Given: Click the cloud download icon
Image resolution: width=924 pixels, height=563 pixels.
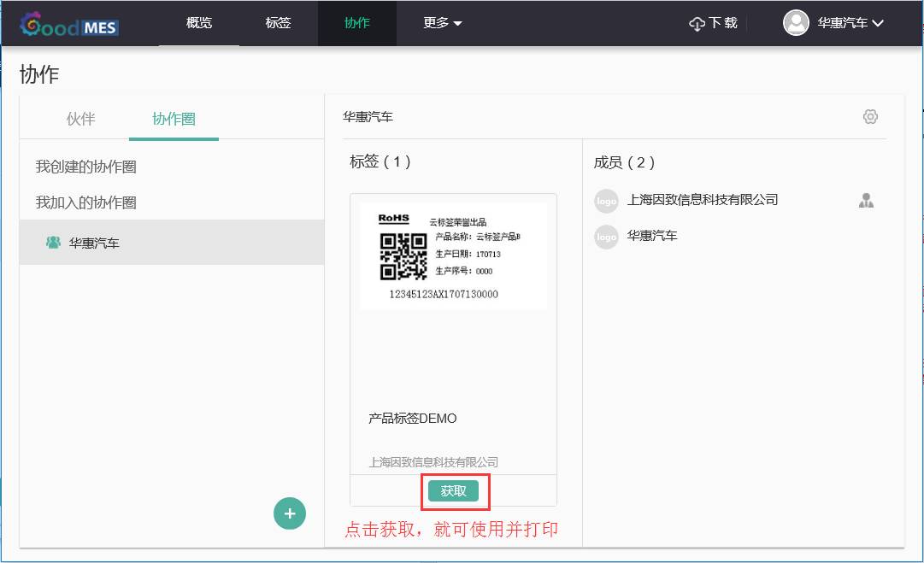Looking at the screenshot, I should (697, 24).
